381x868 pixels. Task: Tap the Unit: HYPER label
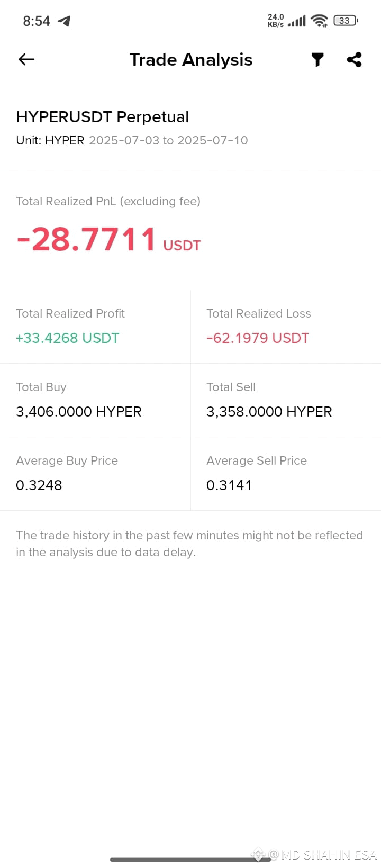pos(50,140)
